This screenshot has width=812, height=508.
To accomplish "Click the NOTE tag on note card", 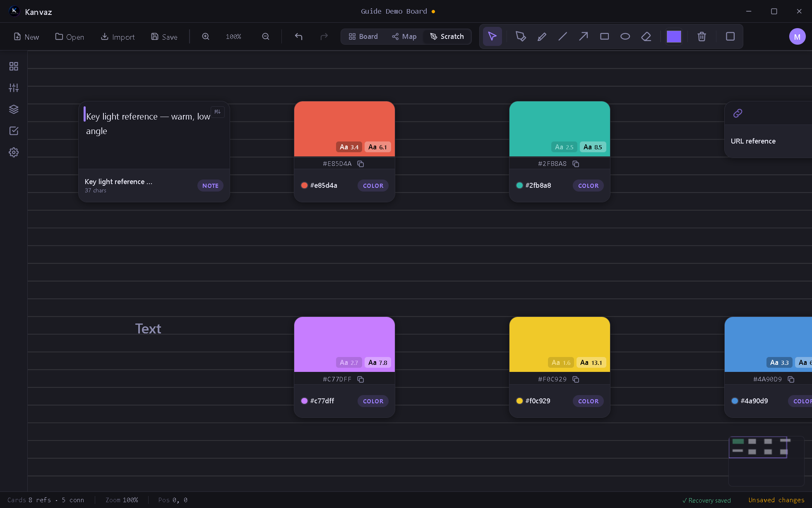I will [210, 186].
